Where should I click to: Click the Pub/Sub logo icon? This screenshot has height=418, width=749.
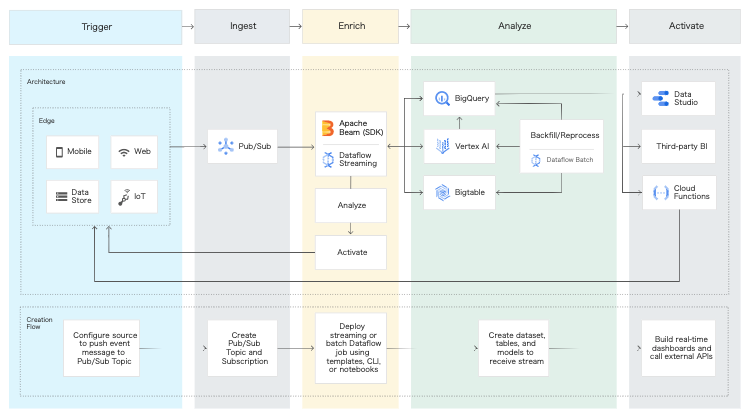225,146
